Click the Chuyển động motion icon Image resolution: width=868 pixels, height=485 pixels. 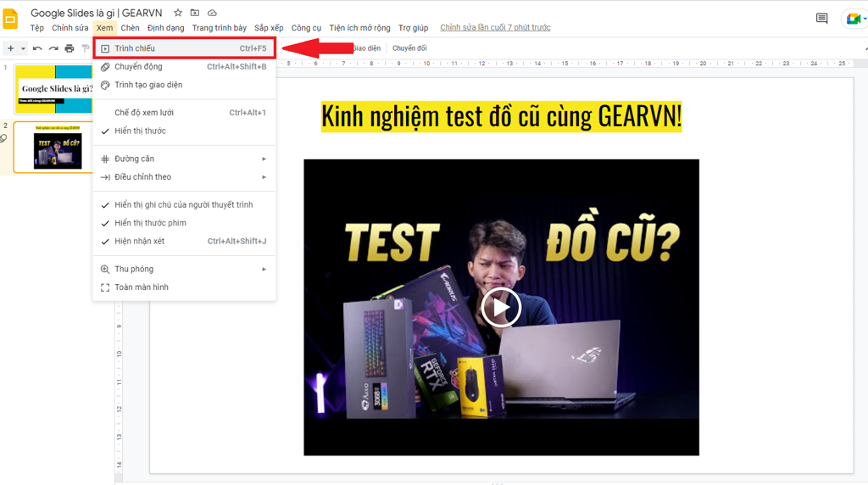point(105,67)
